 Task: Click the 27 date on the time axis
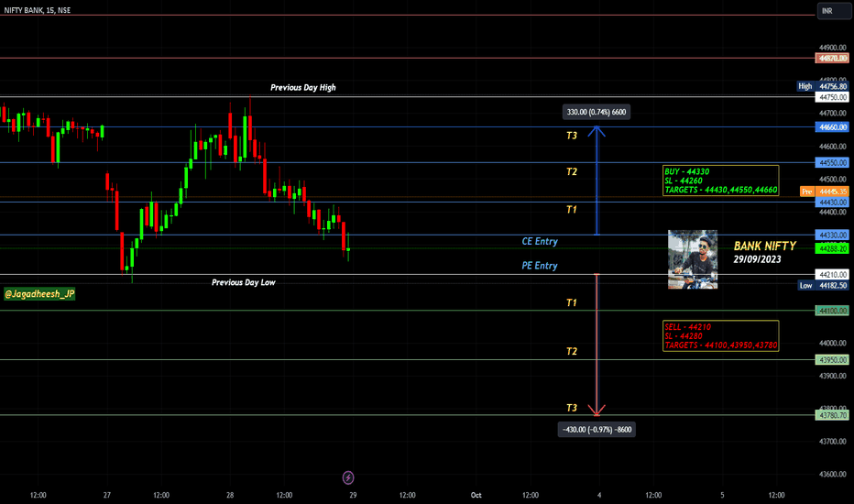click(106, 495)
